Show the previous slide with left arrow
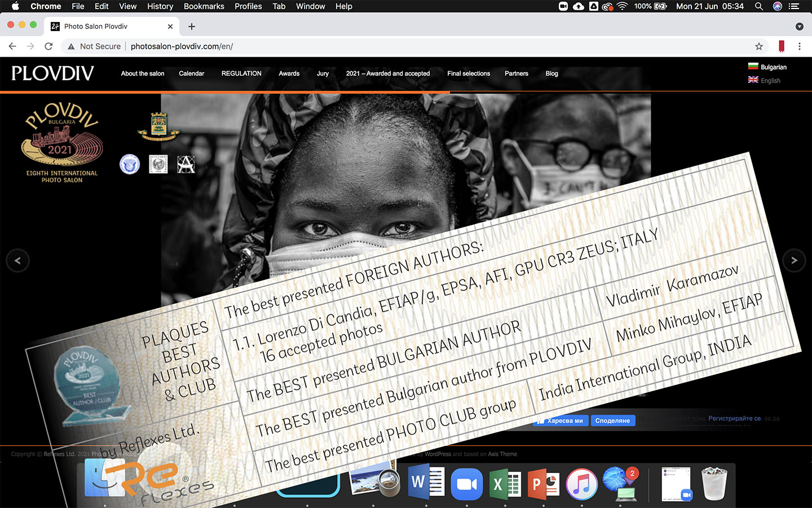 [17, 261]
